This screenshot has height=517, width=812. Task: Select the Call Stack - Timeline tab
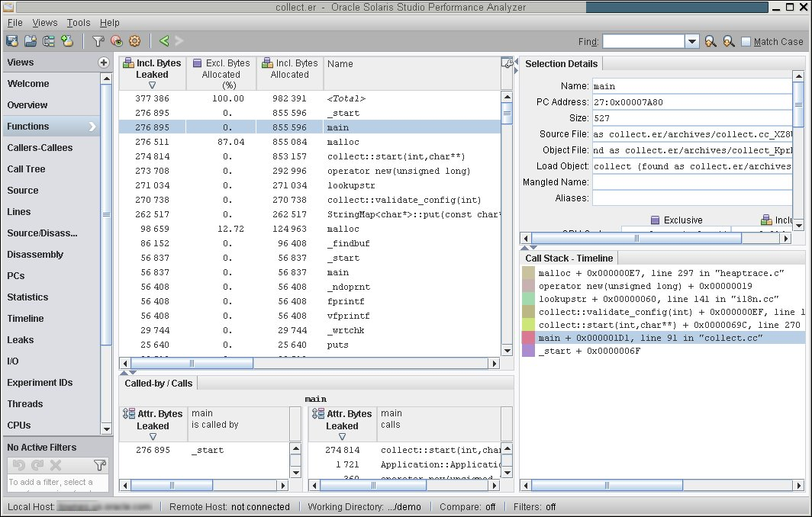point(569,258)
